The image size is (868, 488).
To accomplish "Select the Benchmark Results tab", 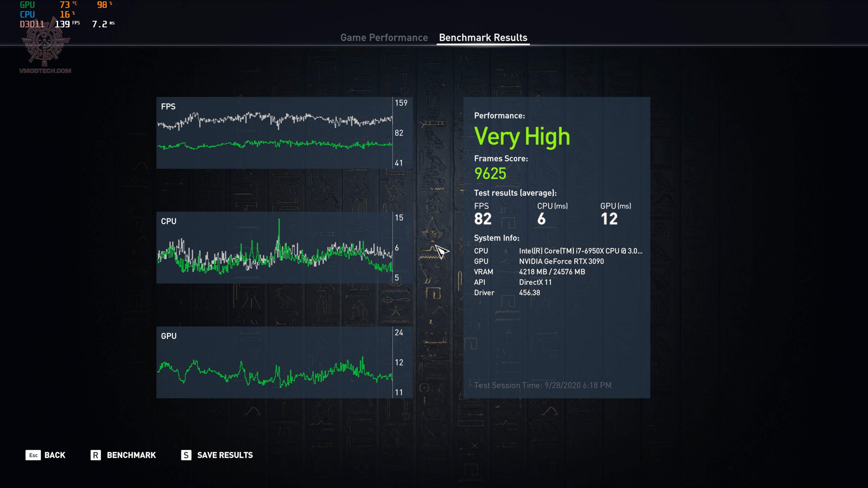I will click(x=483, y=38).
